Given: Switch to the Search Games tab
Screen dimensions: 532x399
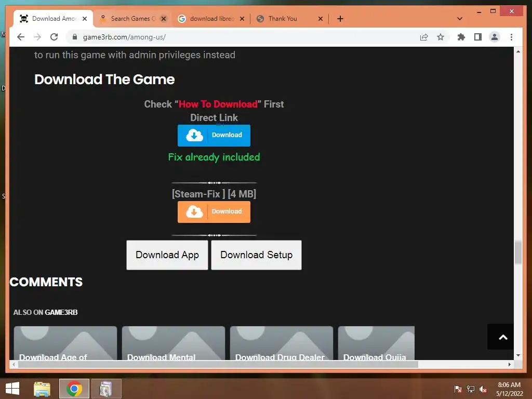Looking at the screenshot, I should pos(133,19).
